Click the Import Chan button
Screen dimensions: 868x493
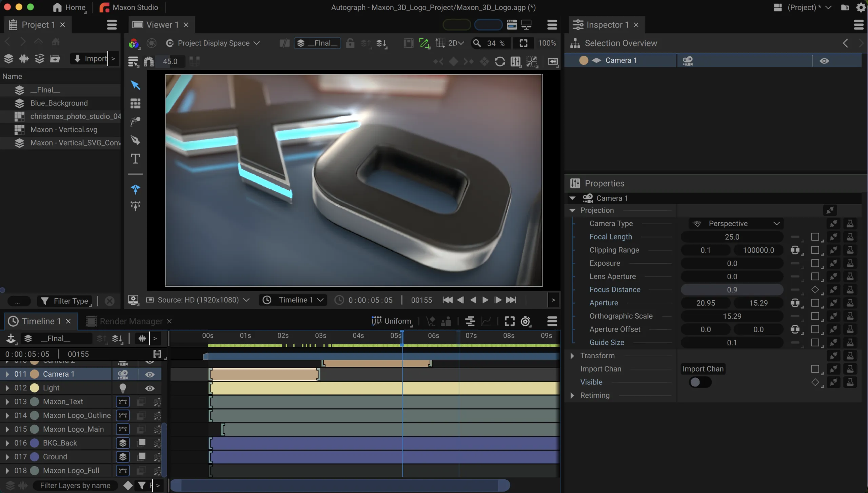click(x=703, y=369)
